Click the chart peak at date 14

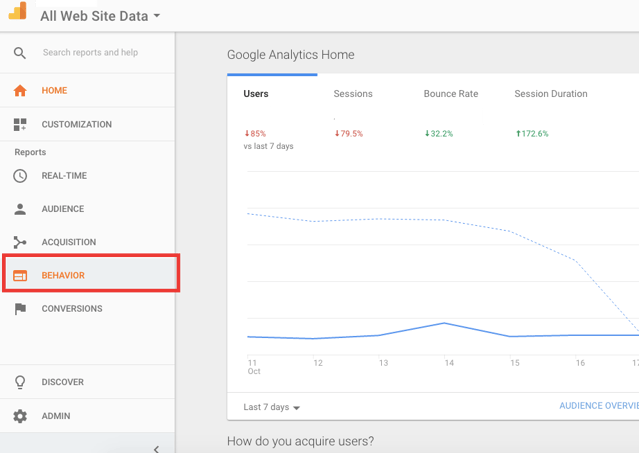click(x=444, y=323)
